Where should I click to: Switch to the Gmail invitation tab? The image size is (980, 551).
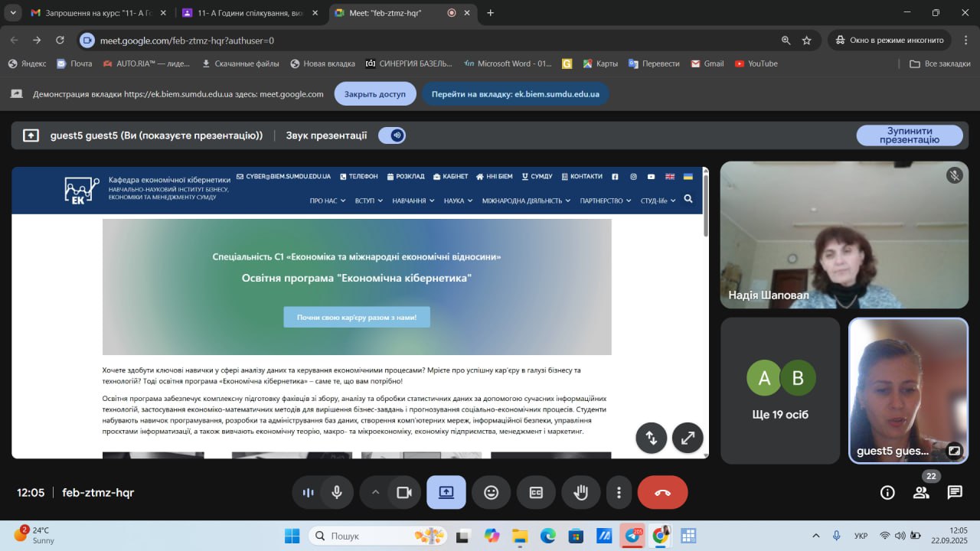[92, 13]
